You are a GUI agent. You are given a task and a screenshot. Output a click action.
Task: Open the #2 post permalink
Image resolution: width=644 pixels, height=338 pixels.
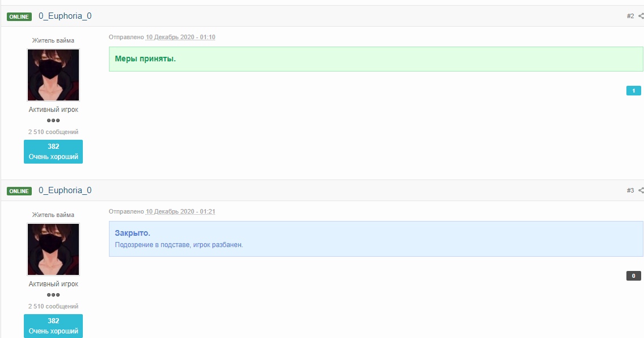[630, 16]
